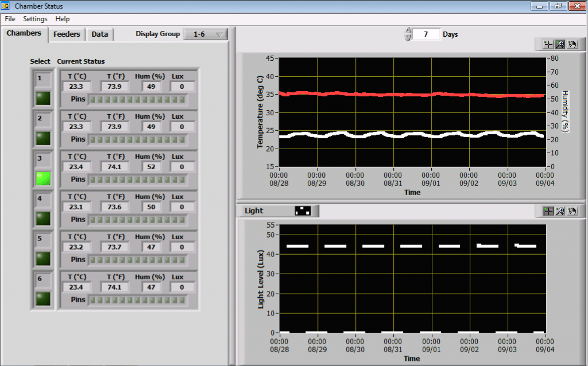The width and height of the screenshot is (588, 366).
Task: Click the white temperature trace on upper graph
Action: (412, 134)
